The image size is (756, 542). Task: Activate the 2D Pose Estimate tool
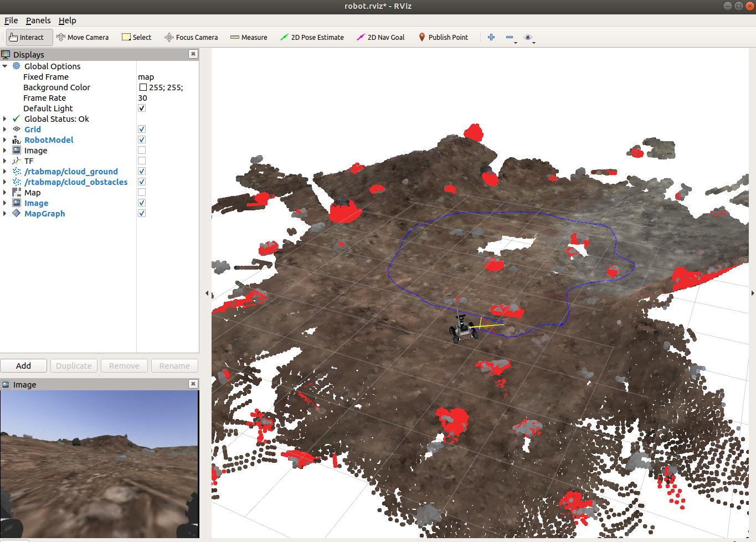pos(312,38)
